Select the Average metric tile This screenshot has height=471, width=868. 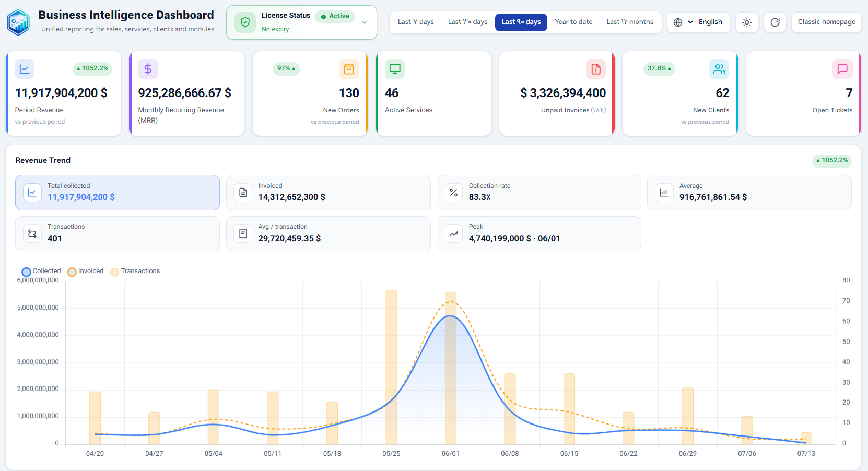[x=749, y=193]
